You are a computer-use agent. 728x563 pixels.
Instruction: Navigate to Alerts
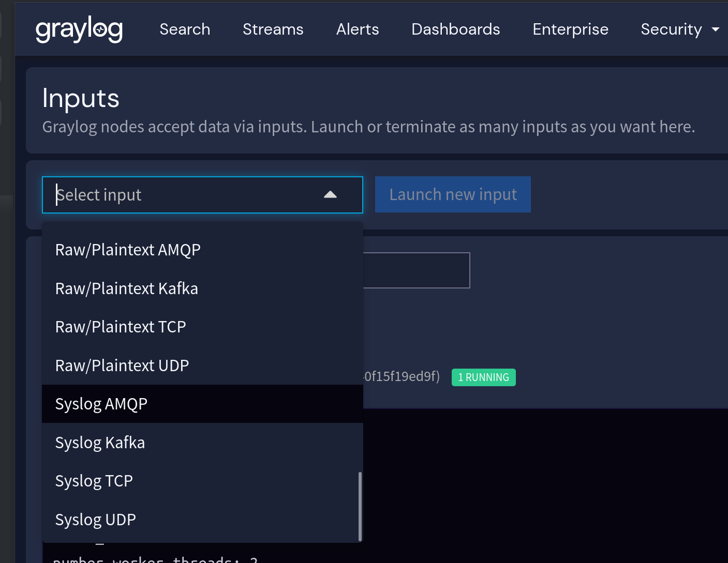(x=358, y=29)
